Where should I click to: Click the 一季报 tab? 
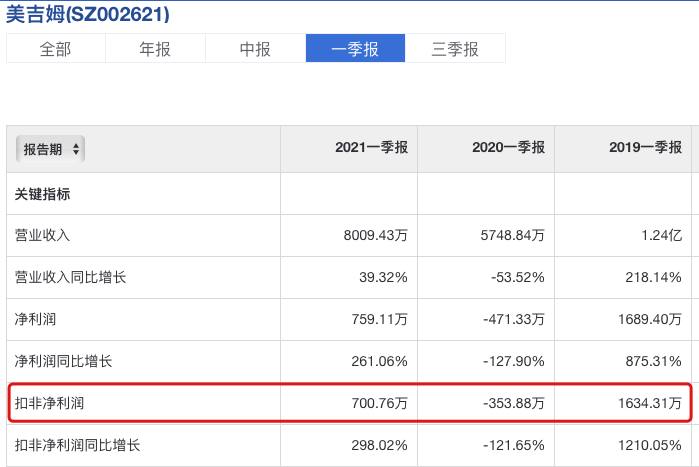pyautogui.click(x=355, y=48)
